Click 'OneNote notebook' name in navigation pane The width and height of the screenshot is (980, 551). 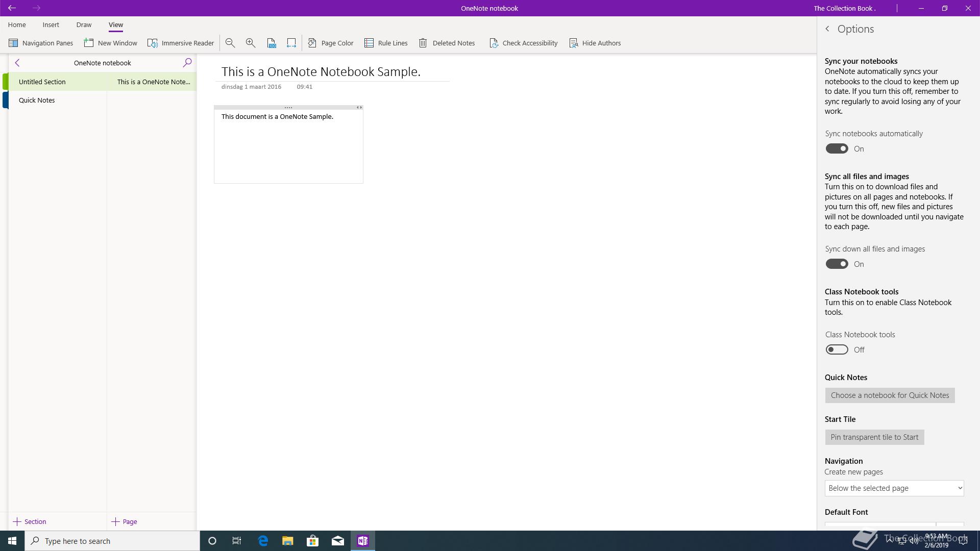(103, 63)
